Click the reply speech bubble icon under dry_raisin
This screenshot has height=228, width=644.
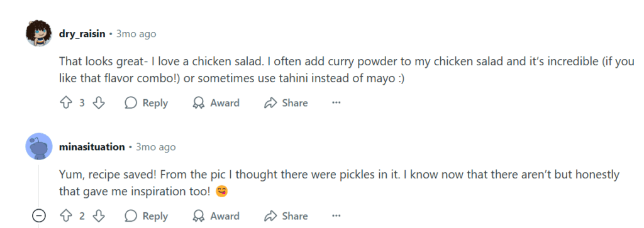pyautogui.click(x=131, y=102)
